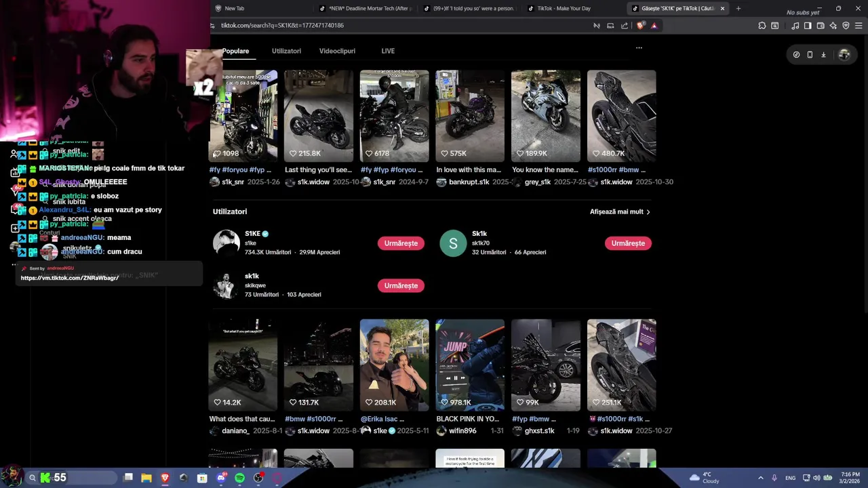Open Leo AI sparkle icon
The height and width of the screenshot is (488, 868).
833,26
